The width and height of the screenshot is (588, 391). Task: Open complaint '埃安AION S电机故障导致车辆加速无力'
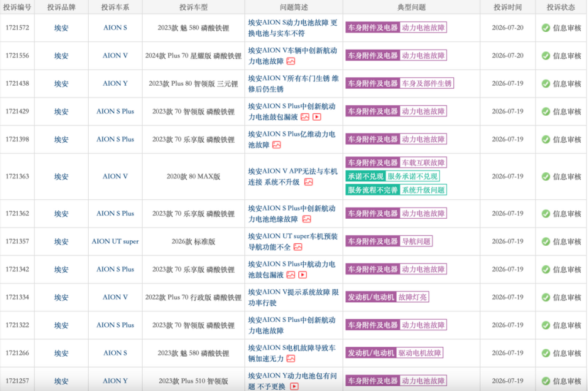[292, 353]
